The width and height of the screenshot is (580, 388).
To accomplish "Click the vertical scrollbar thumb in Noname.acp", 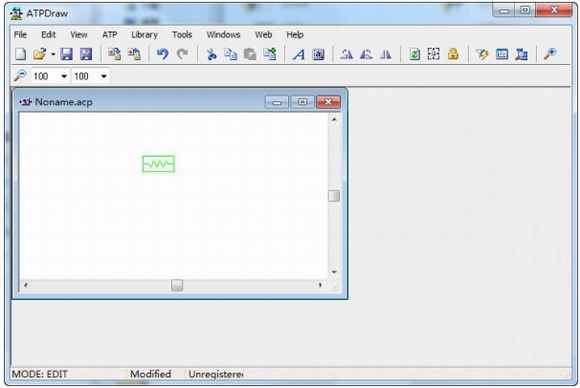I will [334, 196].
